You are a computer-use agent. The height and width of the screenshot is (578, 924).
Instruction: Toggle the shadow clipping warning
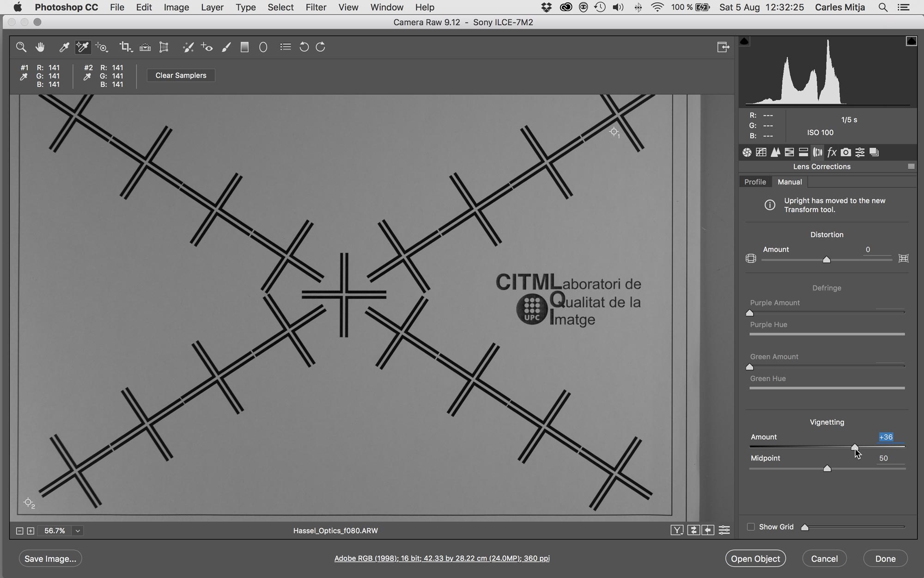(744, 41)
